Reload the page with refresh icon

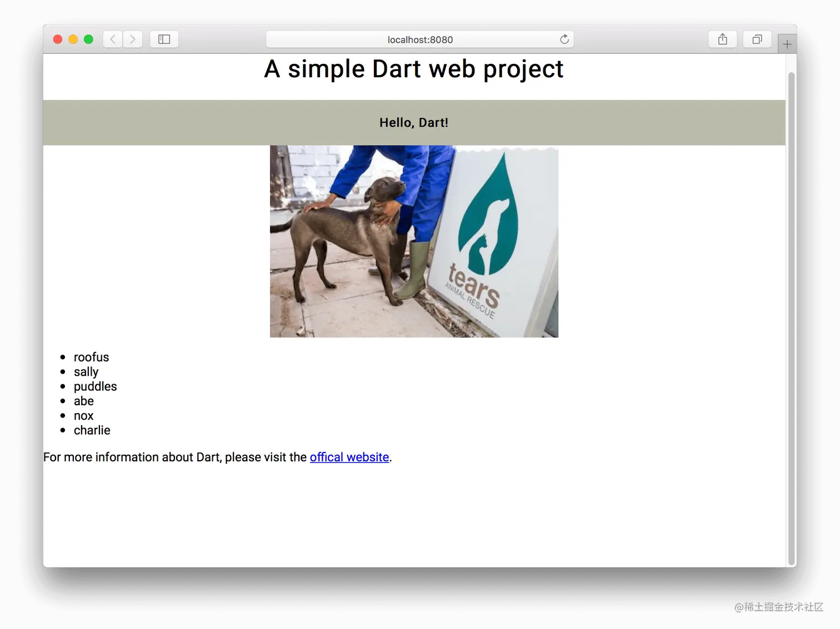click(564, 39)
